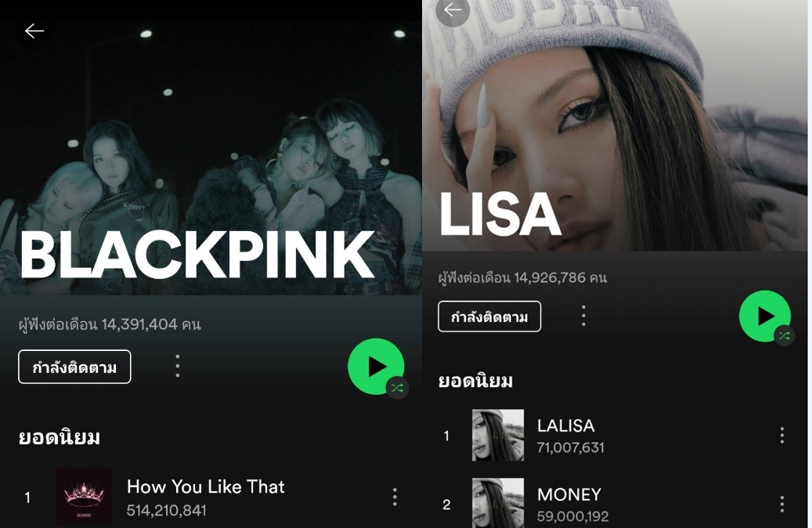Select the How You Like That cover art
Viewport: 812px width, 528px height.
click(84, 497)
